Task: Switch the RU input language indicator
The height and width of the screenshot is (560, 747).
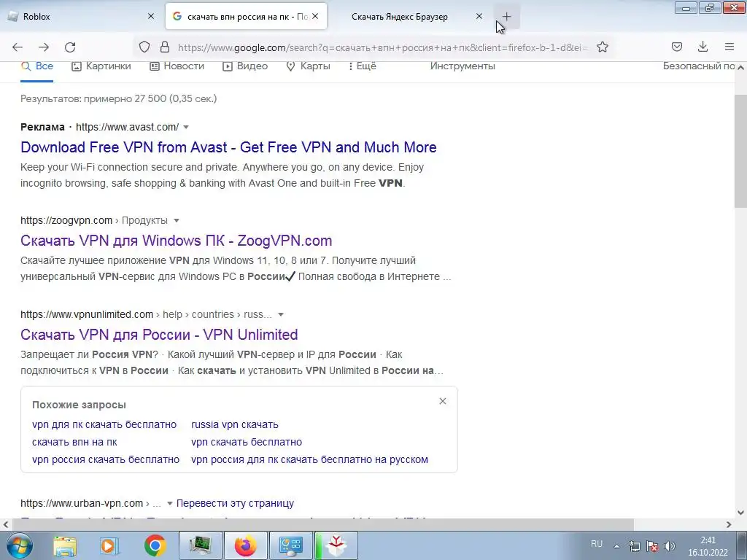Action: (597, 544)
